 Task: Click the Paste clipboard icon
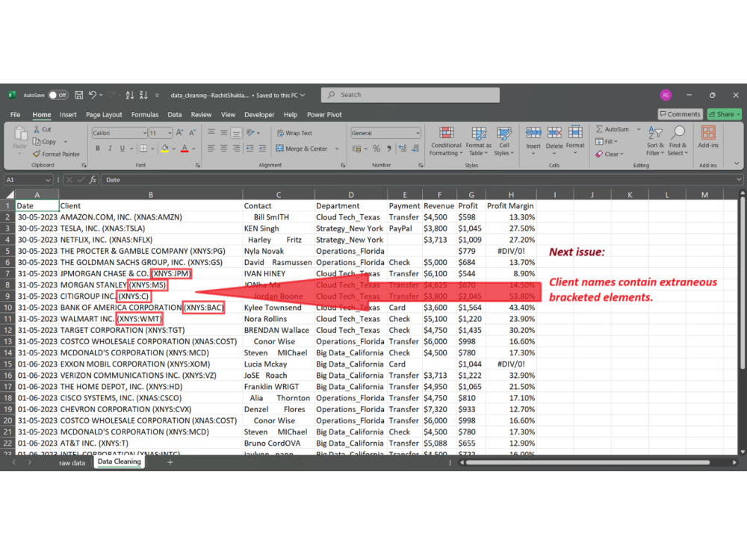20,134
